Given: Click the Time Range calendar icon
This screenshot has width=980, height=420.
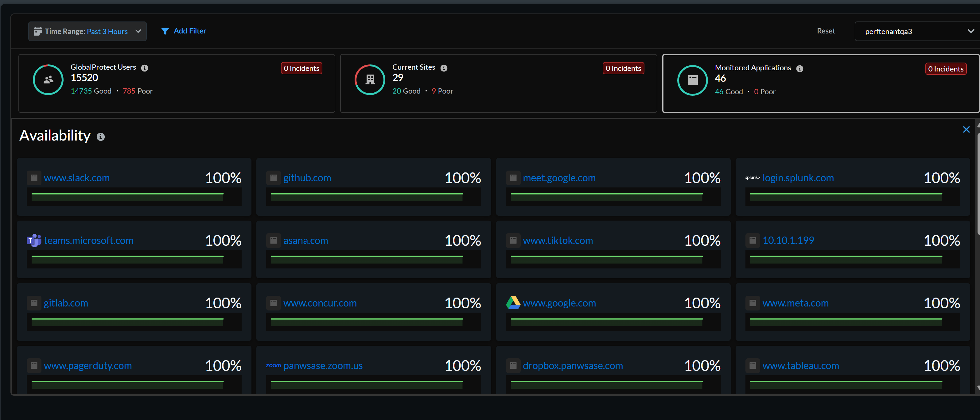Looking at the screenshot, I should [38, 32].
